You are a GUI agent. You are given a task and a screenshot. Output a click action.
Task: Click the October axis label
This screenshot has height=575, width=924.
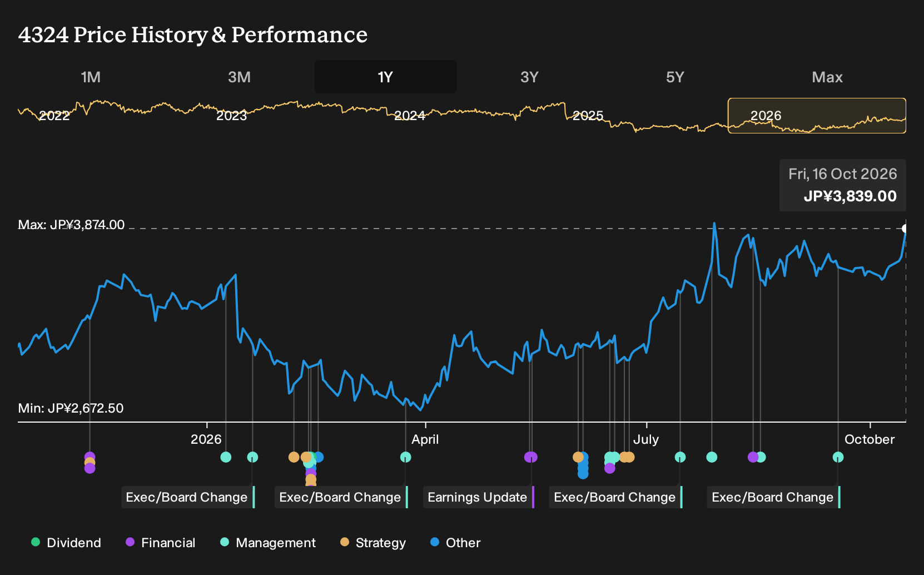click(x=870, y=439)
